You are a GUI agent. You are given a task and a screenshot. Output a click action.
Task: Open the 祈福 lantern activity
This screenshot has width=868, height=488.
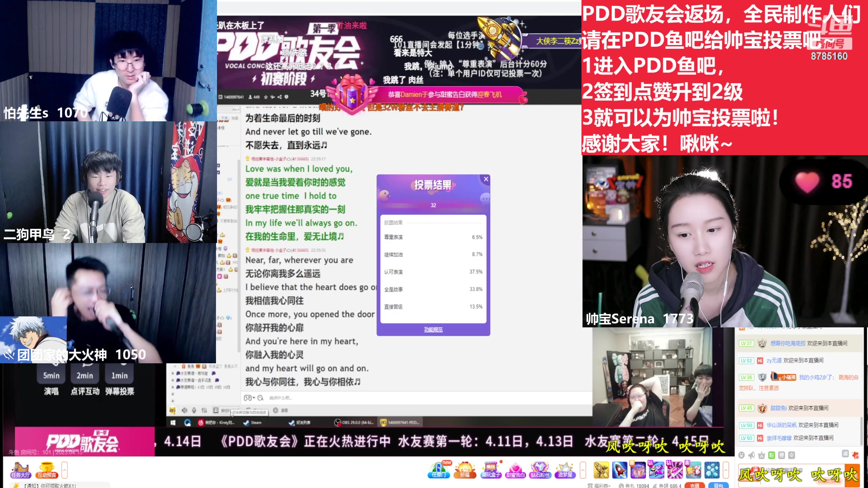click(465, 470)
